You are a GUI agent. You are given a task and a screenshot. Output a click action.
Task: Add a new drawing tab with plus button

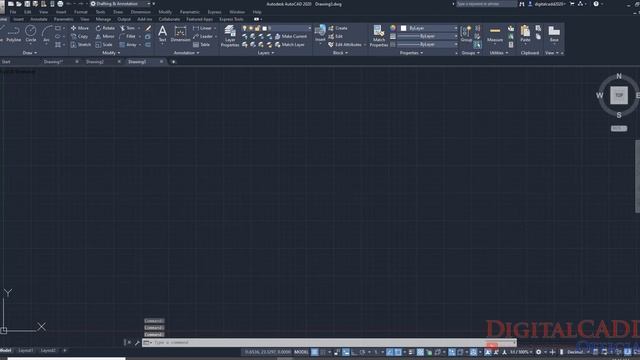point(173,62)
